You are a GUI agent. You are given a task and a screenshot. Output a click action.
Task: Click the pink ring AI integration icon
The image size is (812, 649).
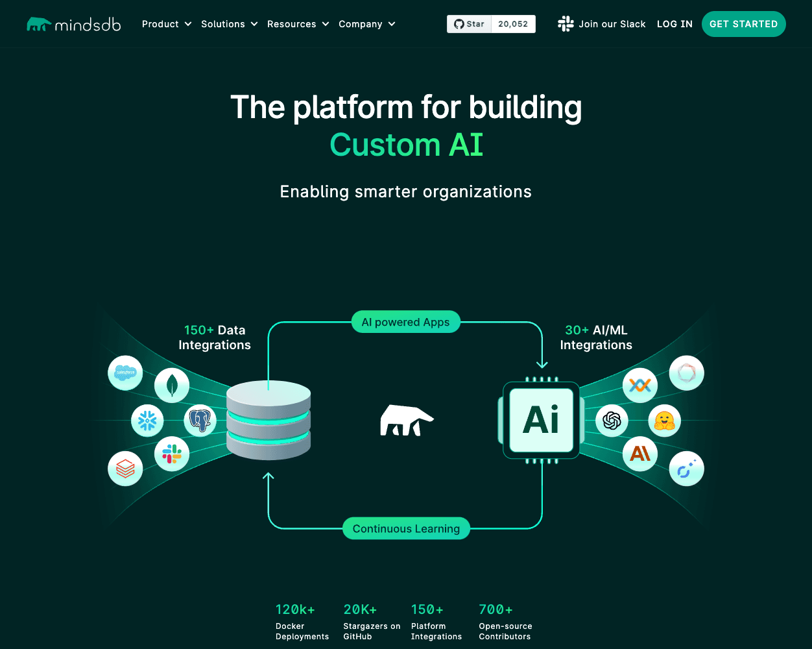tap(686, 373)
